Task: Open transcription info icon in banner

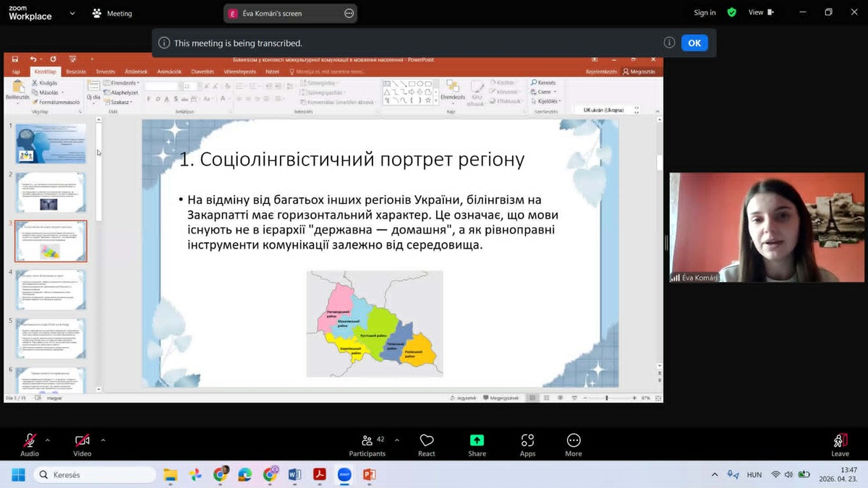Action: (669, 43)
